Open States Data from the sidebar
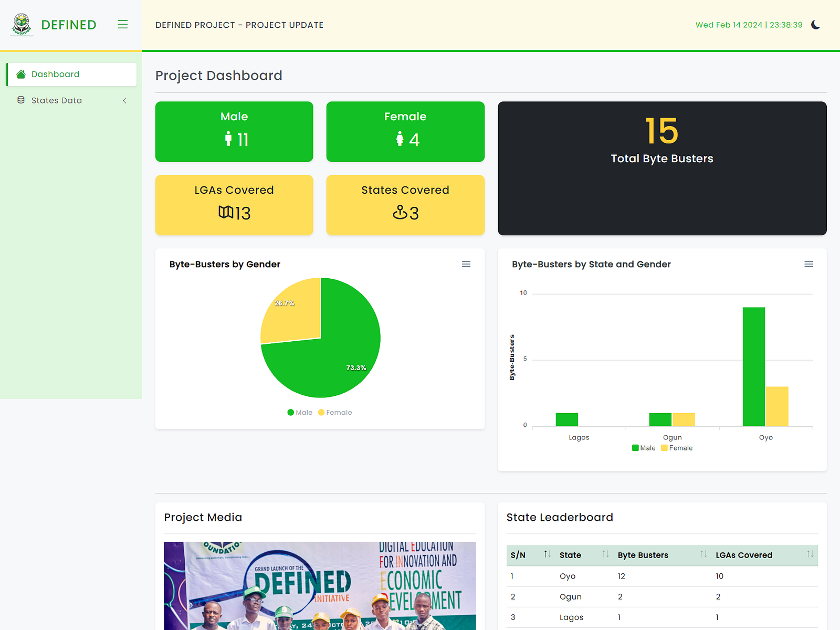840x630 pixels. point(57,100)
